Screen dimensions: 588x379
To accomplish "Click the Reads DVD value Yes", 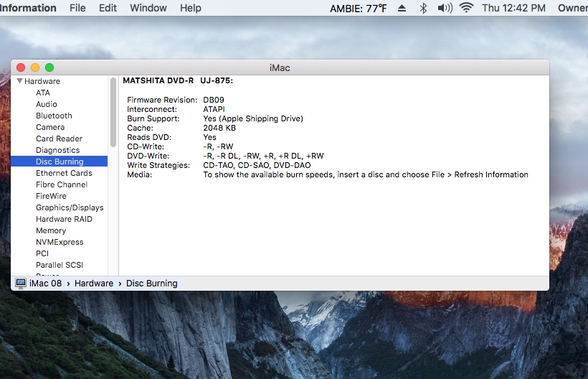I will (x=209, y=137).
